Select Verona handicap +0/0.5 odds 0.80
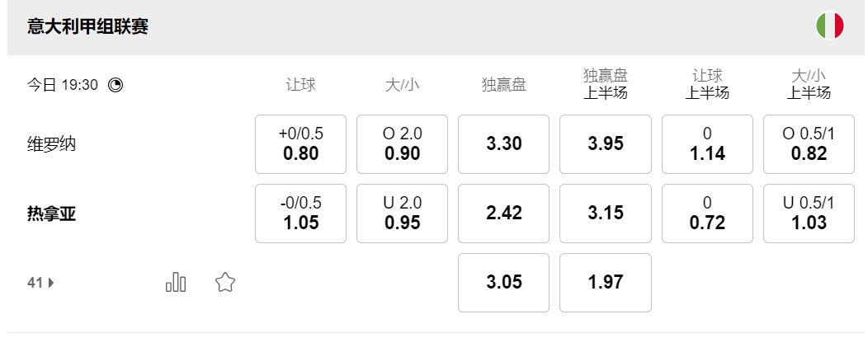This screenshot has height=338, width=868. pos(300,144)
